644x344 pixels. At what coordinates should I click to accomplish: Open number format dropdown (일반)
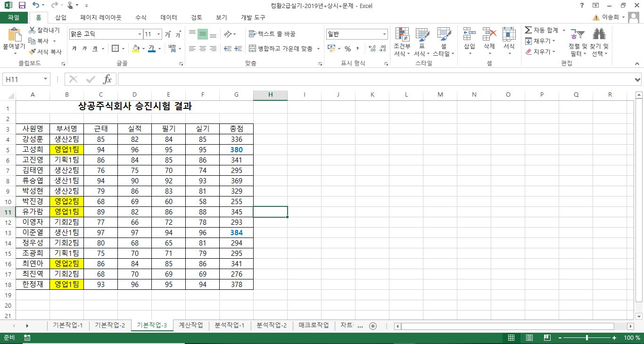pyautogui.click(x=385, y=34)
